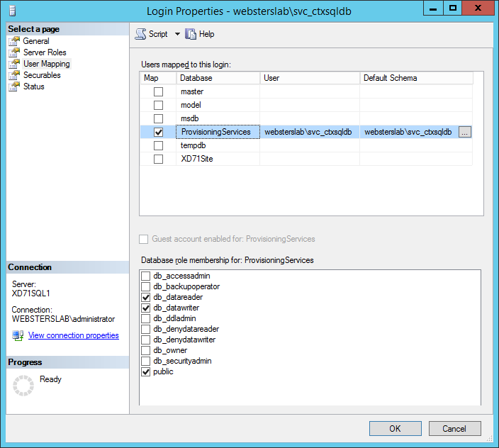Uncheck the ProvisioningServices Map checkbox
The image size is (499, 448).
click(x=158, y=132)
